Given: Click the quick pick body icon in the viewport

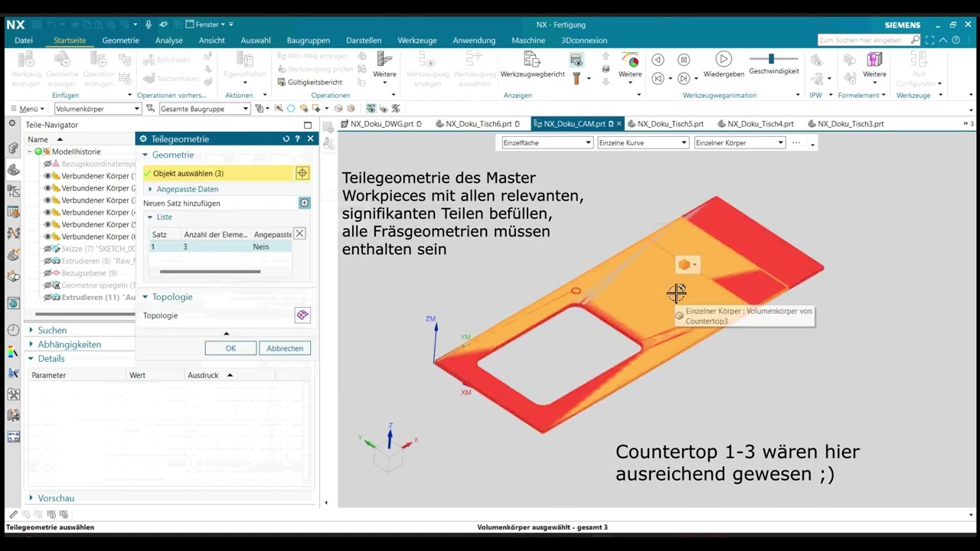Looking at the screenshot, I should 684,265.
